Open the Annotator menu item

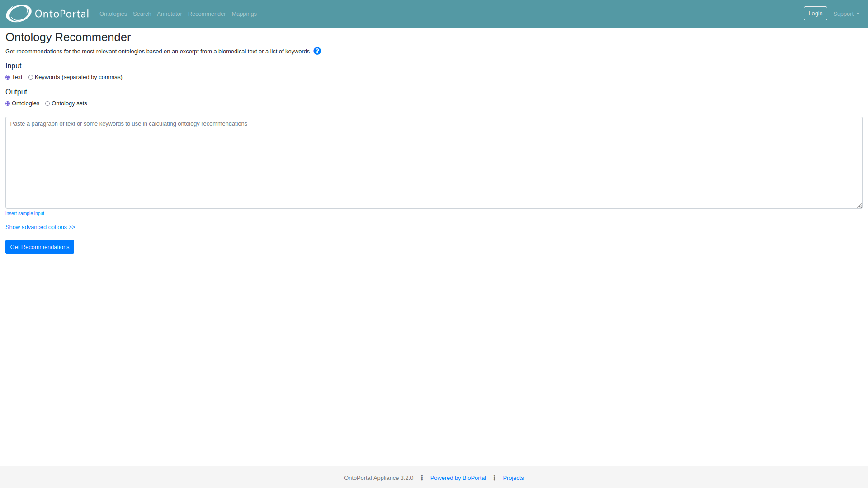170,14
